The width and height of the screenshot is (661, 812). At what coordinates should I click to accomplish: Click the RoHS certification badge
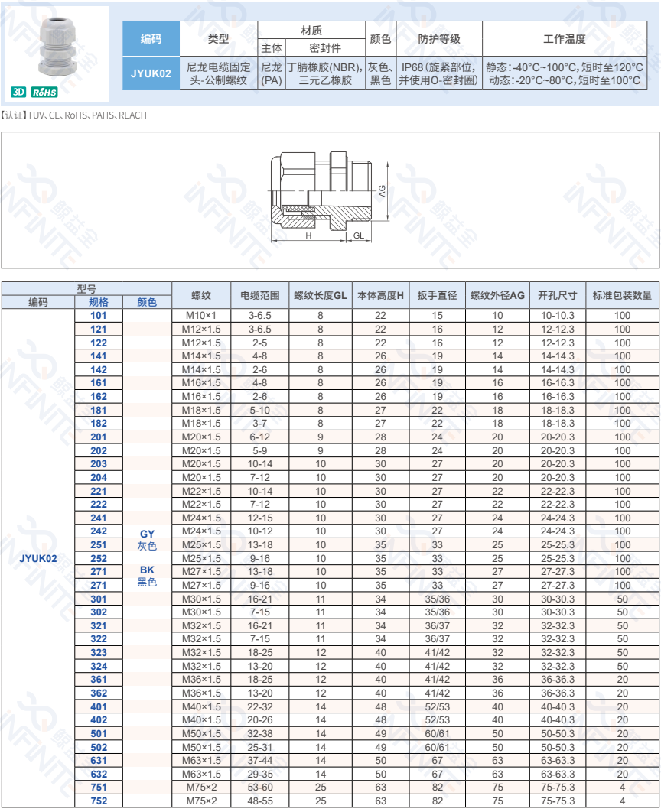[44, 93]
